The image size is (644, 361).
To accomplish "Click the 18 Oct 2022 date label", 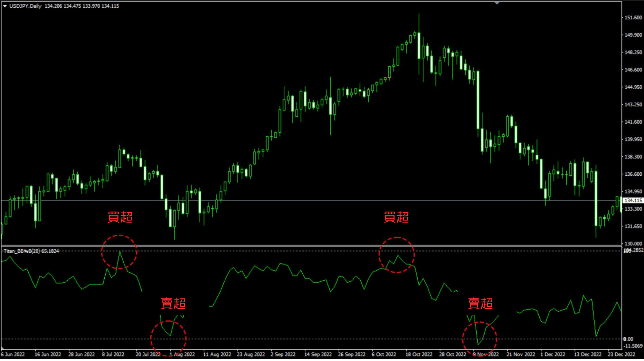I will (x=419, y=354).
